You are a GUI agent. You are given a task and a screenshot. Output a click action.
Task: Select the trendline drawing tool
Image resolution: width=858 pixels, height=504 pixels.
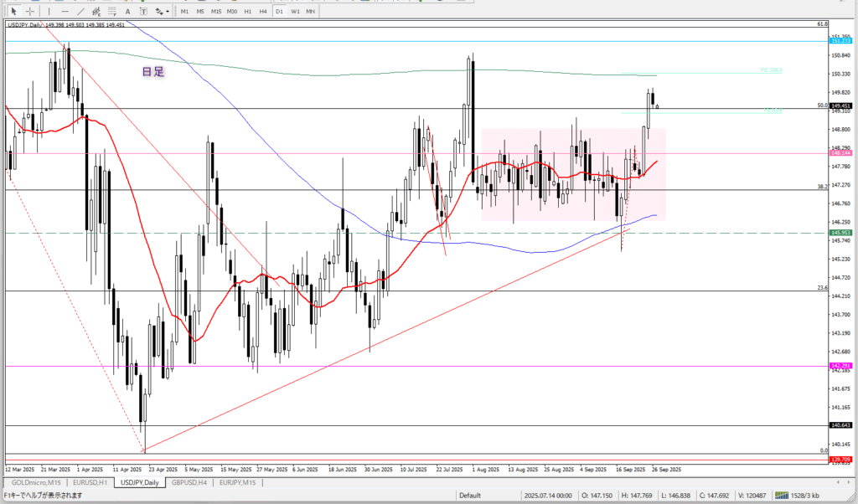coord(80,11)
